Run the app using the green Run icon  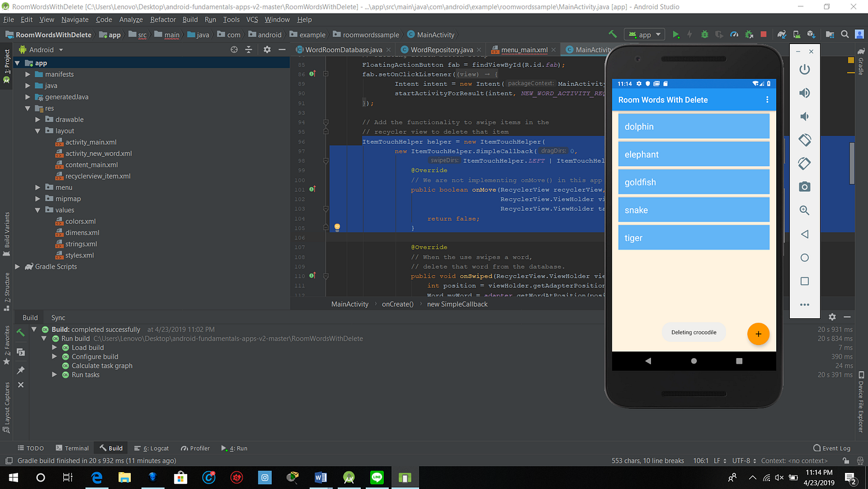[676, 34]
